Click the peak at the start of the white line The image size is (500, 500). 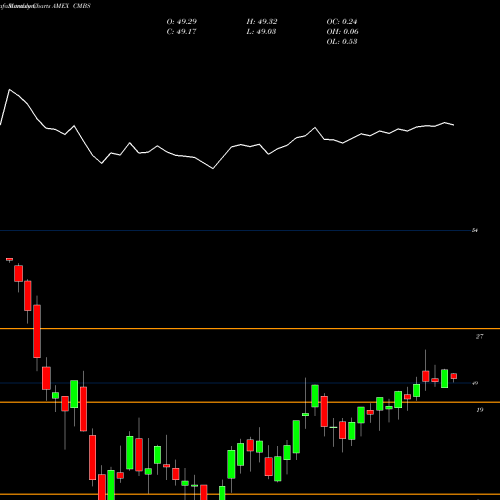click(9, 90)
